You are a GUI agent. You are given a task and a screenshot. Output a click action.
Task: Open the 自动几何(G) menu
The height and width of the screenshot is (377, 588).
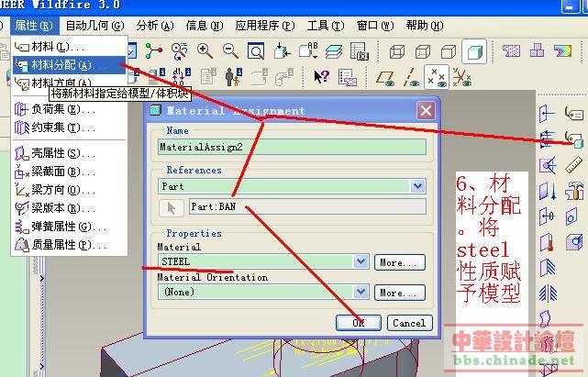[94, 26]
